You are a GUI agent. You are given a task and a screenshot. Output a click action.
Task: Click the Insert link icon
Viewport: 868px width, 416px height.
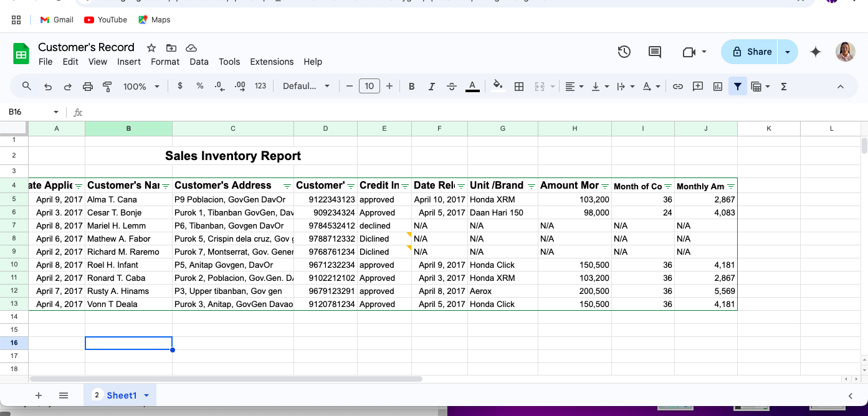(x=678, y=87)
